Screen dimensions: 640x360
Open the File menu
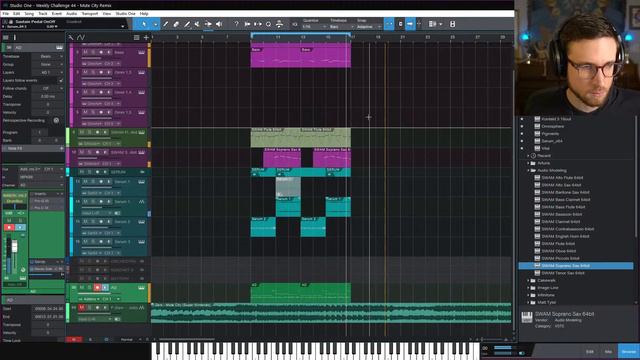pyautogui.click(x=5, y=13)
